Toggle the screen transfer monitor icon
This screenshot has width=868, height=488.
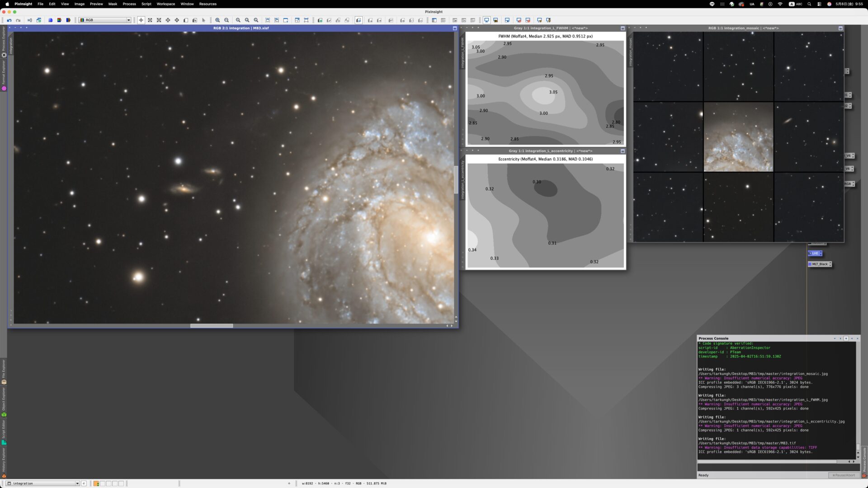pyautogui.click(x=486, y=20)
